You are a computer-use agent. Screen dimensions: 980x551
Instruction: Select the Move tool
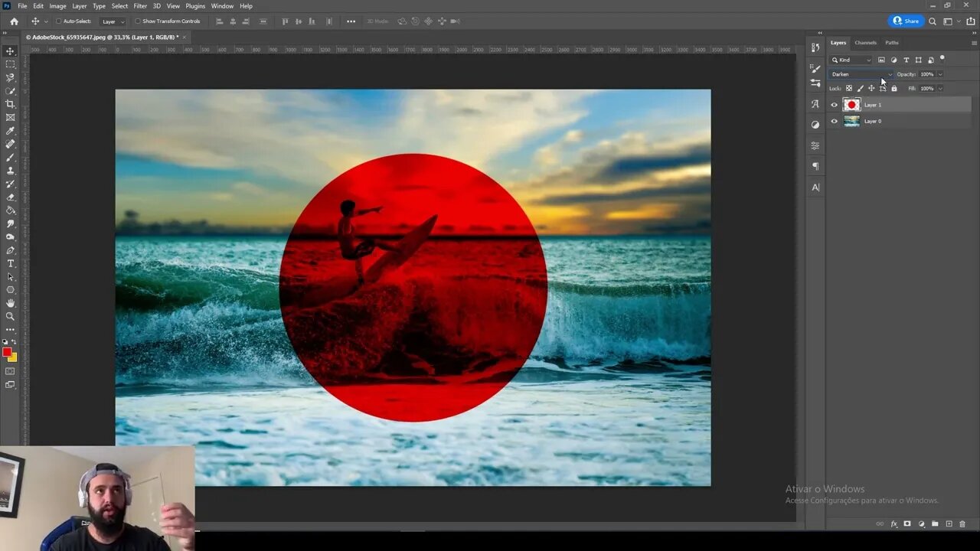(10, 51)
